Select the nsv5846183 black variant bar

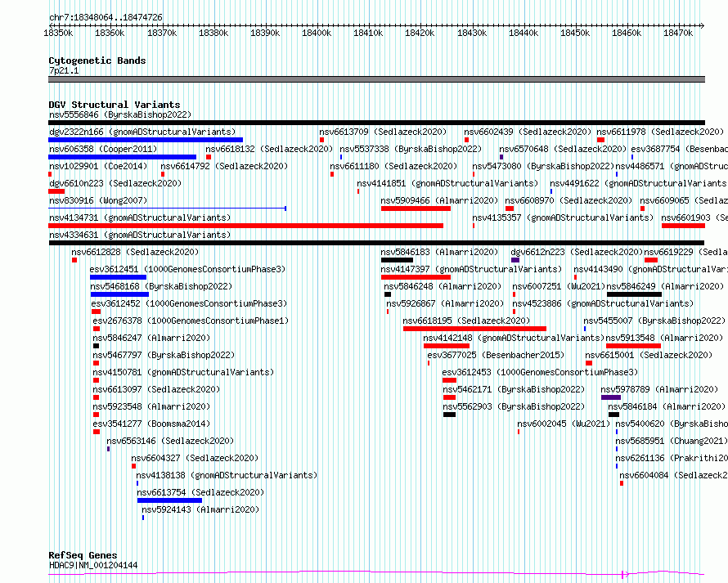pos(397,260)
